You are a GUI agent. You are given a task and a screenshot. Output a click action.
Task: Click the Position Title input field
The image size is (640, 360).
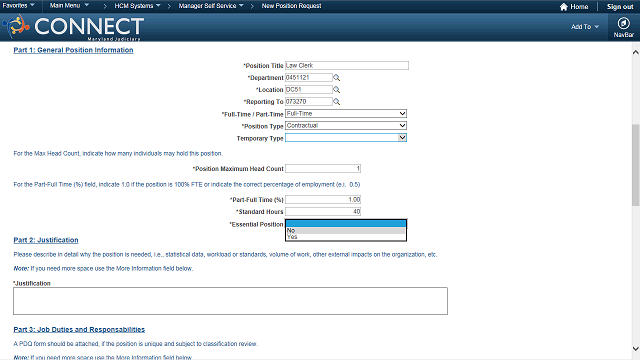point(347,65)
